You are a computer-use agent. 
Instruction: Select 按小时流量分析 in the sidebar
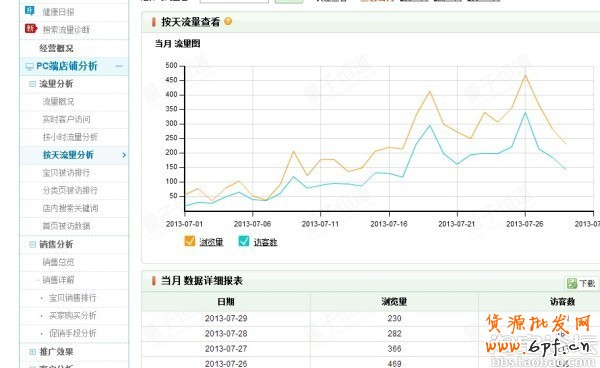(x=70, y=137)
